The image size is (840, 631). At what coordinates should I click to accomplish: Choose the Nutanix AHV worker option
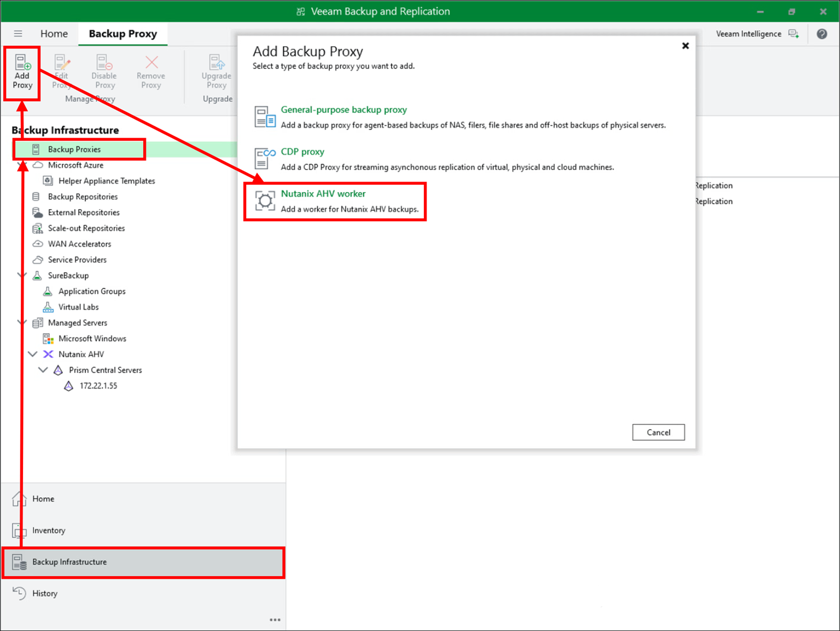click(x=323, y=194)
